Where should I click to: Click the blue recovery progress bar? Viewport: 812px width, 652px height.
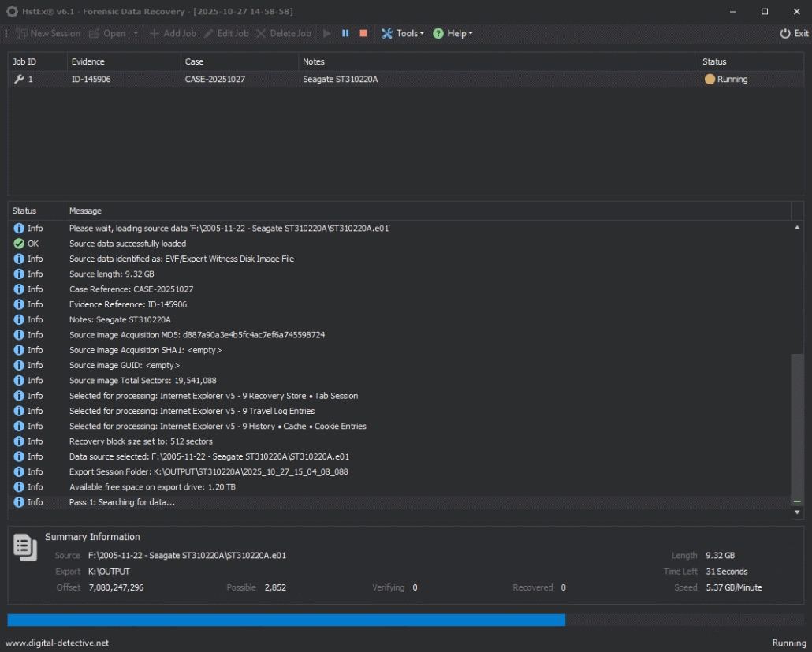[x=286, y=620]
